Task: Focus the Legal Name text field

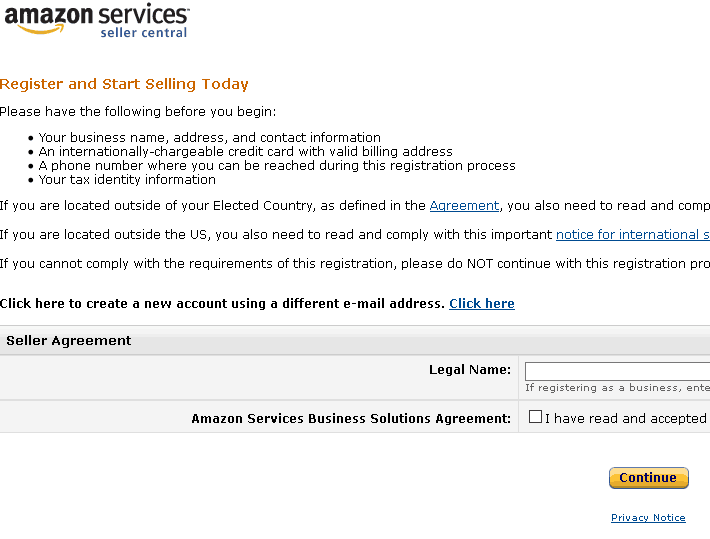Action: [x=617, y=371]
